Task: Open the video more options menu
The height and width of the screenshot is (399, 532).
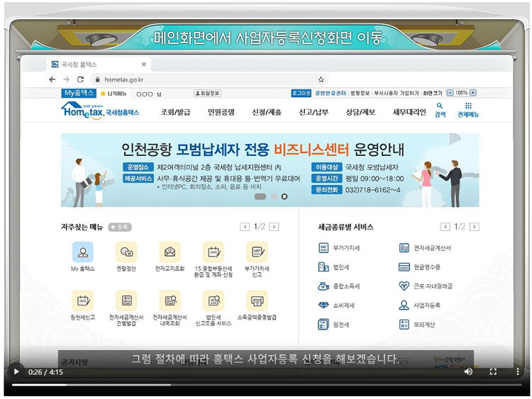Action: click(x=517, y=372)
